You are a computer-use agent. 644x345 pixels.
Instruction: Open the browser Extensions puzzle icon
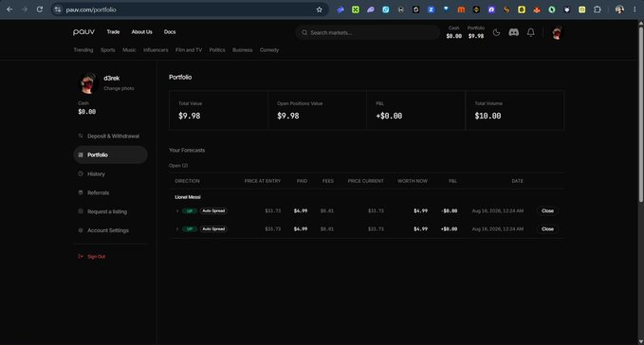[598, 9]
